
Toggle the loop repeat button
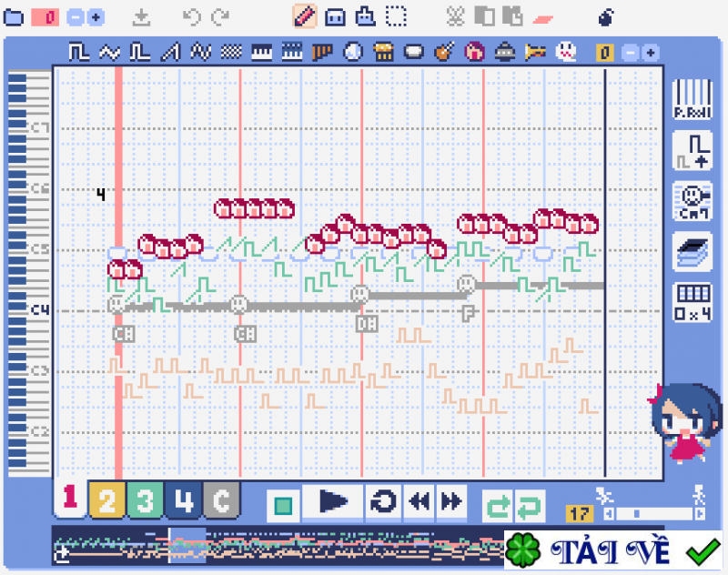click(x=383, y=501)
